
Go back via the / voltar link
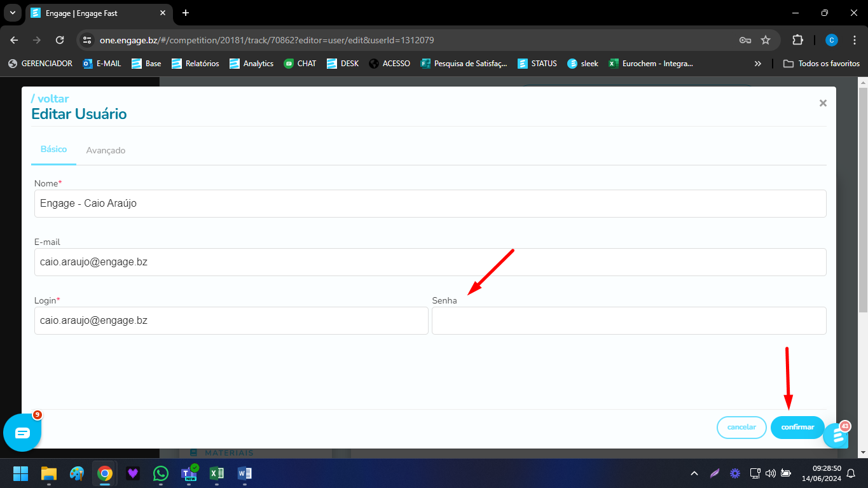click(x=50, y=99)
